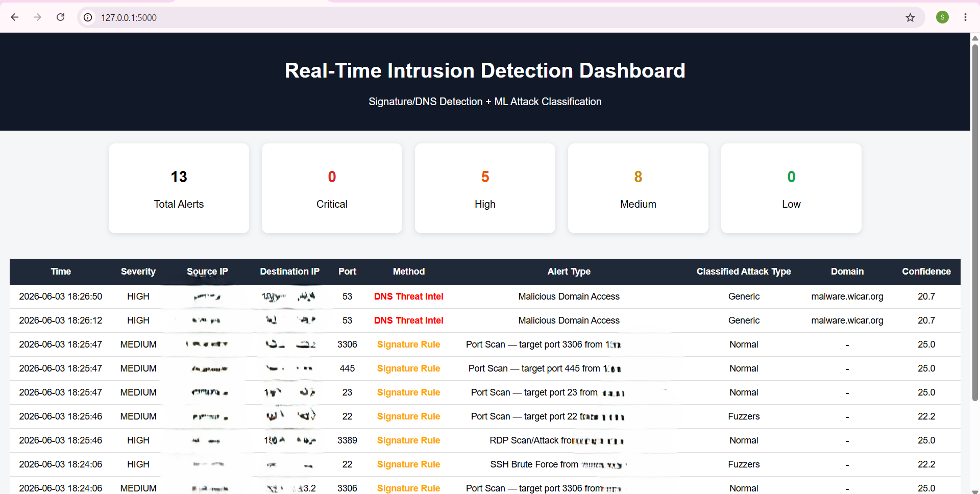The height and width of the screenshot is (494, 980).
Task: Click the Classified Attack Type header
Action: tap(744, 271)
